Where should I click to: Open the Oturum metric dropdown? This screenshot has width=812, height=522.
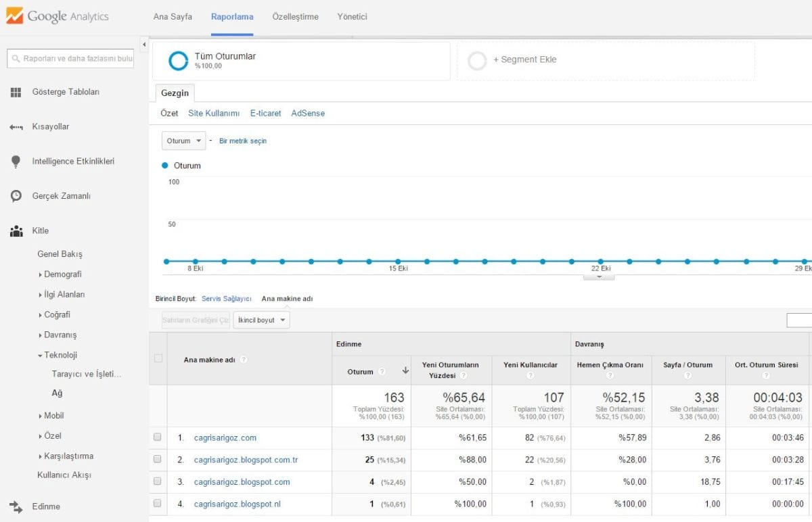click(183, 141)
